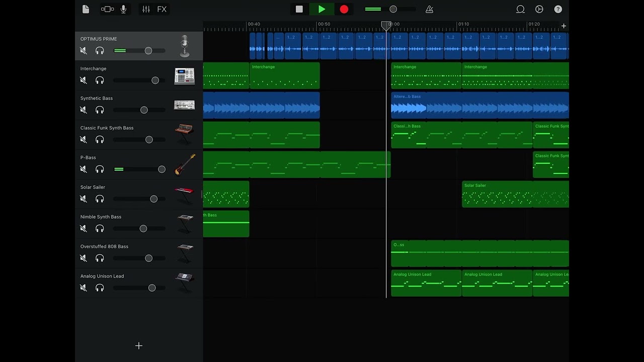644x362 pixels.
Task: Open the Interchange drum machine icon
Action: click(x=184, y=76)
